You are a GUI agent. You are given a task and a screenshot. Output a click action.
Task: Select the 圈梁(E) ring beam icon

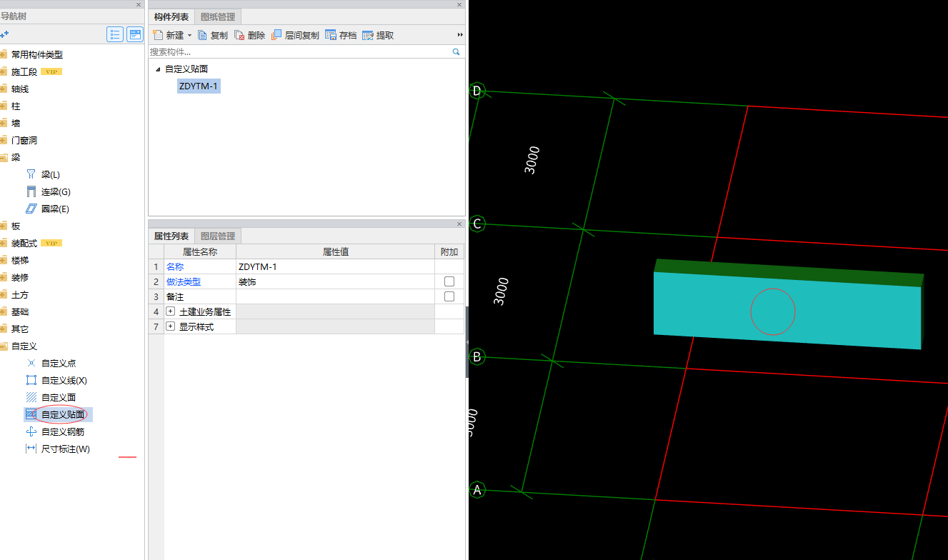(31, 209)
